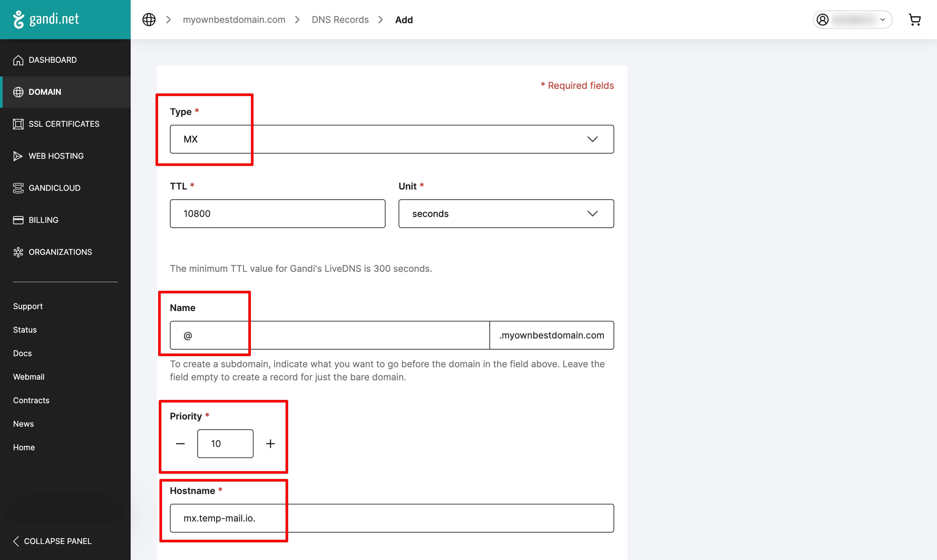
Task: Increase priority with plus button
Action: point(270,444)
